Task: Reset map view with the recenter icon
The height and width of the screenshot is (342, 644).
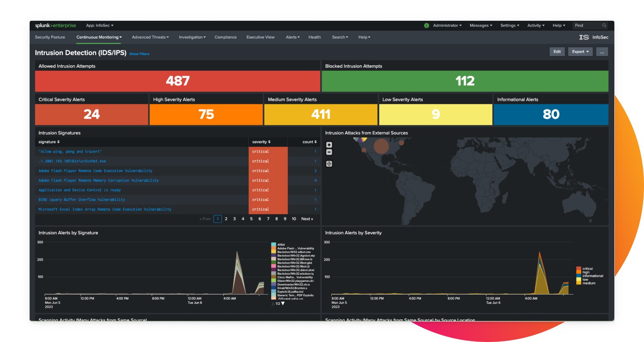Action: pyautogui.click(x=329, y=163)
